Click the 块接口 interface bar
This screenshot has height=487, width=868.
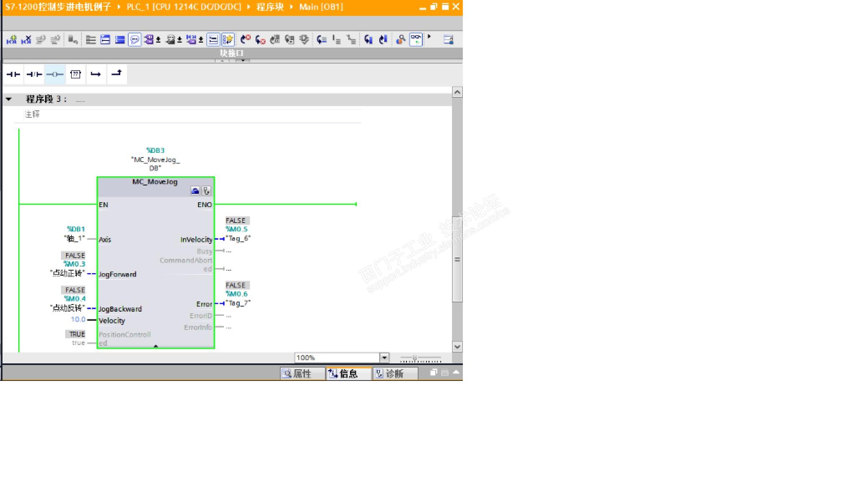(x=231, y=53)
